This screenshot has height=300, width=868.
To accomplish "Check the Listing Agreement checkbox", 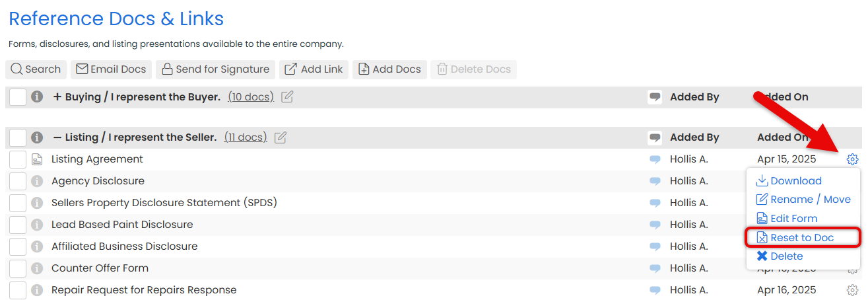I will click(18, 159).
